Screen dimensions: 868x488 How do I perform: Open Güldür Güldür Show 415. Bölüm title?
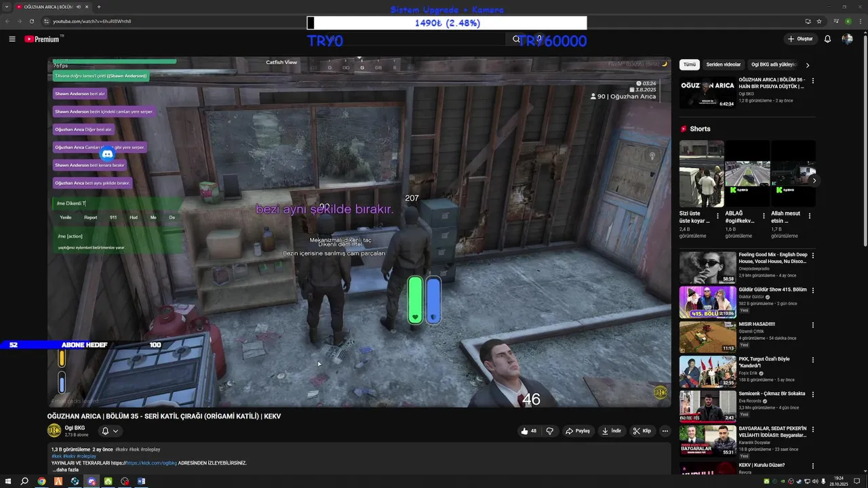point(772,289)
